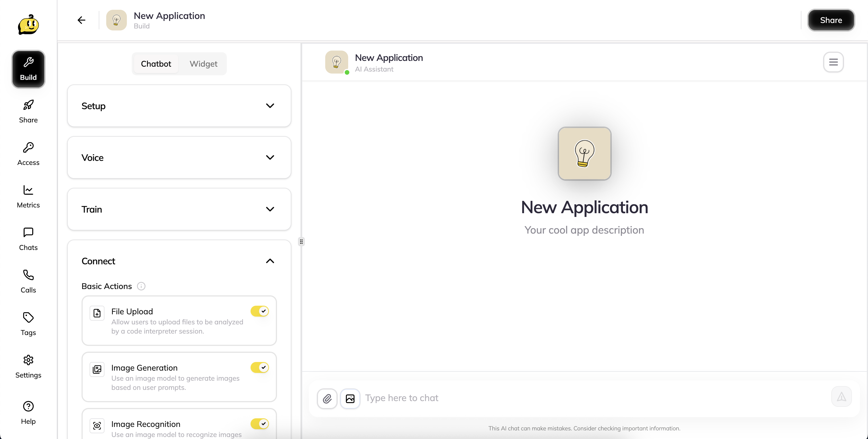Switch to the Widget tab
Screen dimensions: 868x439
(x=203, y=64)
